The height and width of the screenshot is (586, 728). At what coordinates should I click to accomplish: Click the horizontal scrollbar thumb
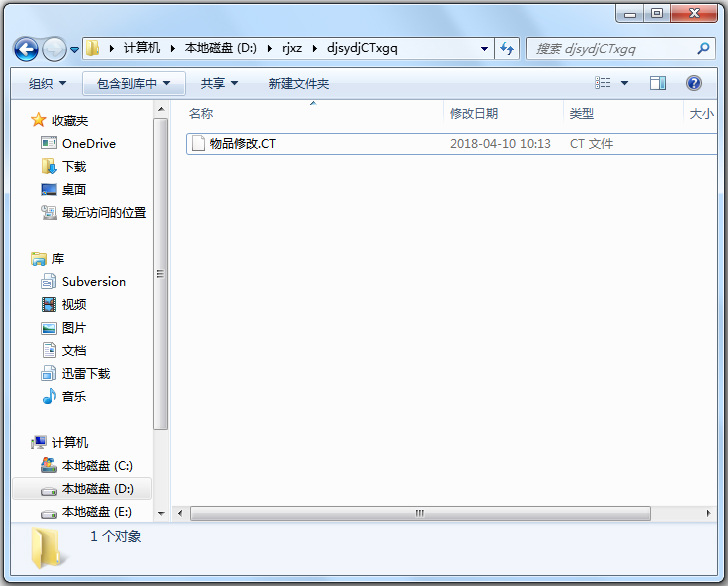420,513
